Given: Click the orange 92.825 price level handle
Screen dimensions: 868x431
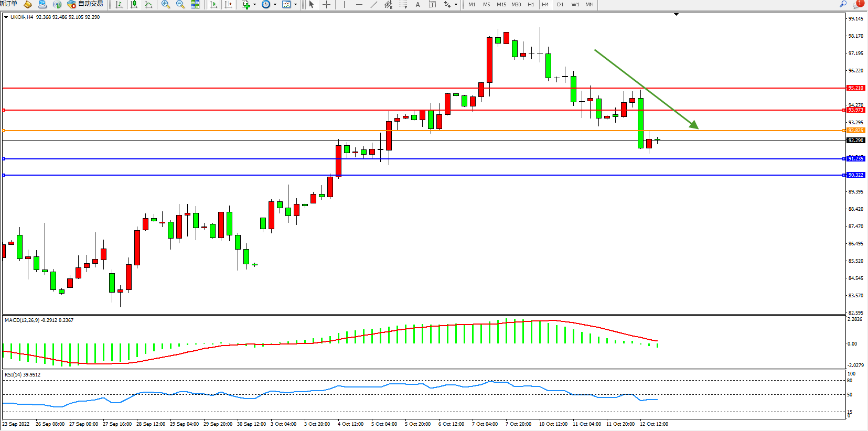Looking at the screenshot, I should click(x=4, y=131).
